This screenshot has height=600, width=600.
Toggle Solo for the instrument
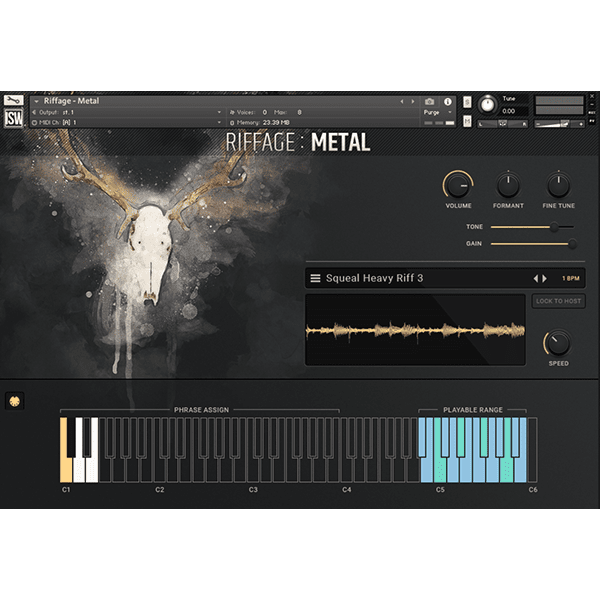click(468, 102)
